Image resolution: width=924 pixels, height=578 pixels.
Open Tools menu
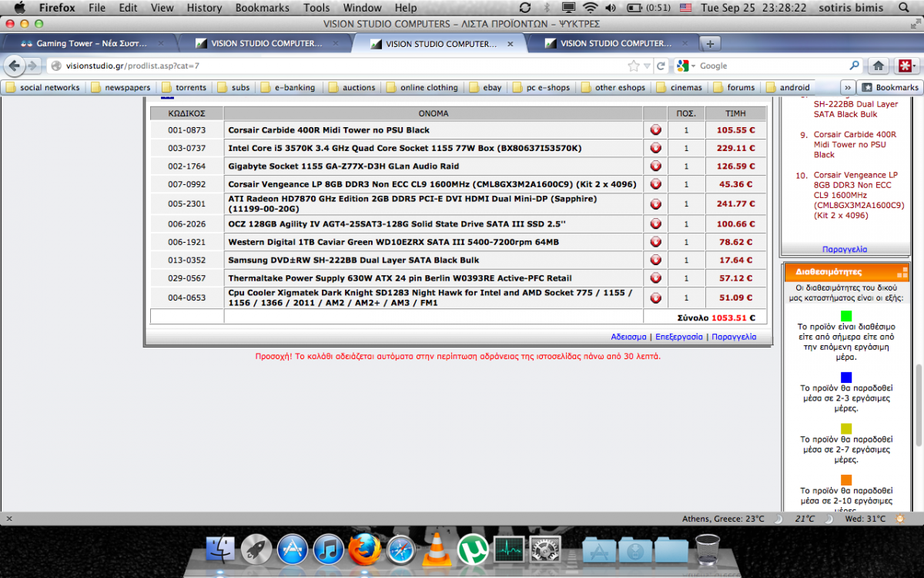pos(316,8)
